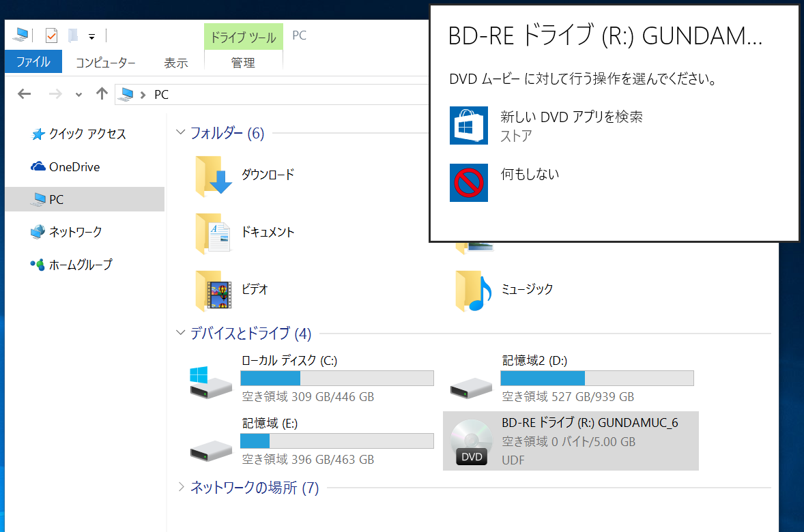The height and width of the screenshot is (532, 804).
Task: Click the ホームグループ icon
Action: 38,265
